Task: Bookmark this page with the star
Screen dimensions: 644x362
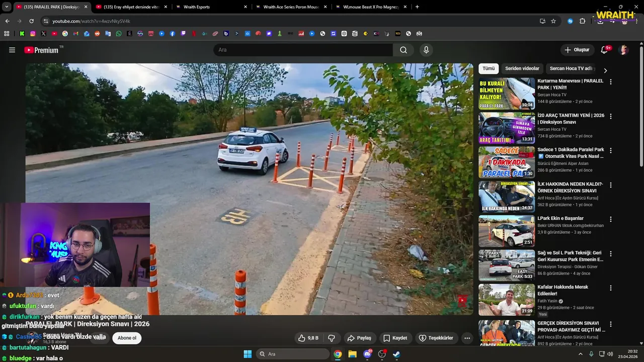Action: click(553, 21)
